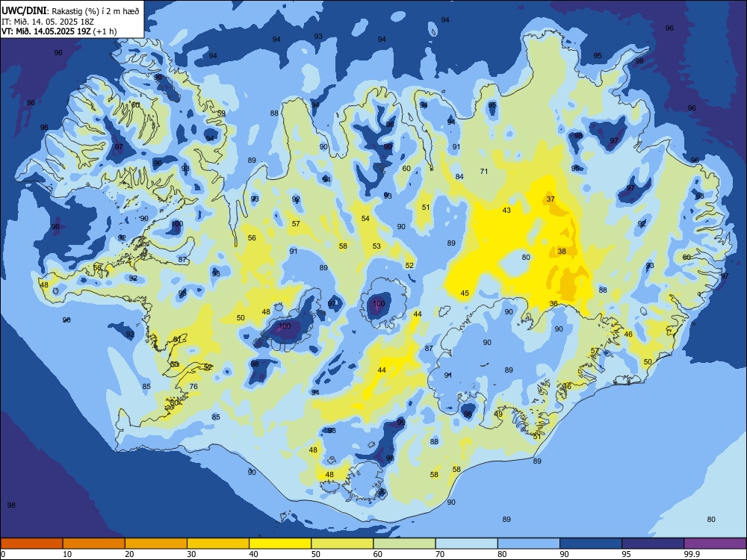Select the 40–50 bright yellow legend swatch
This screenshot has height=560, width=747.
(280, 544)
